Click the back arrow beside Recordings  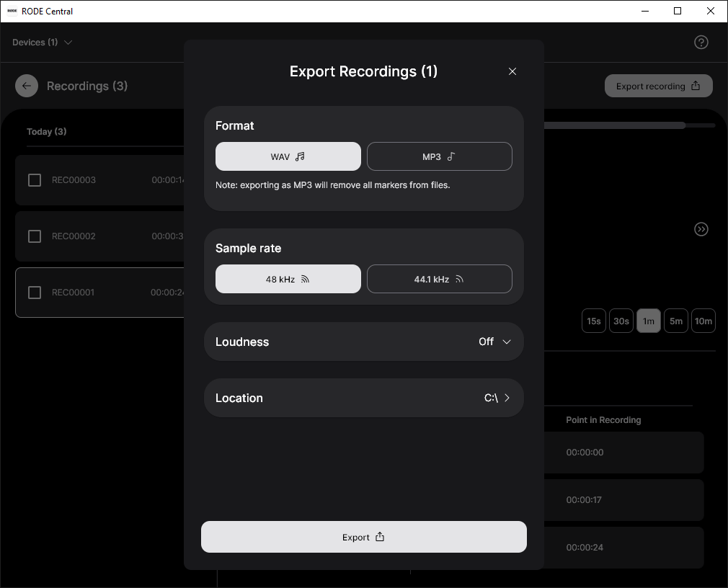27,86
